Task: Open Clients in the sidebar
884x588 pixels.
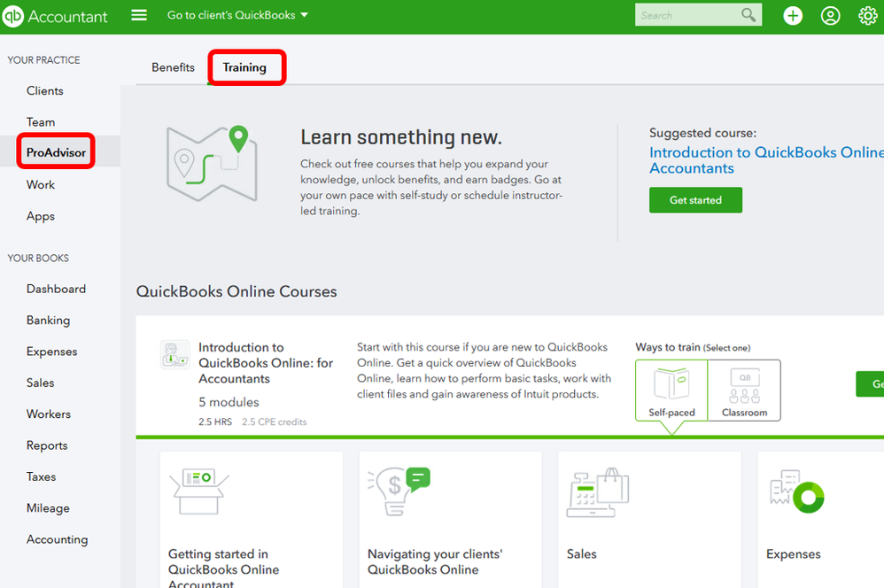Action: pyautogui.click(x=44, y=90)
